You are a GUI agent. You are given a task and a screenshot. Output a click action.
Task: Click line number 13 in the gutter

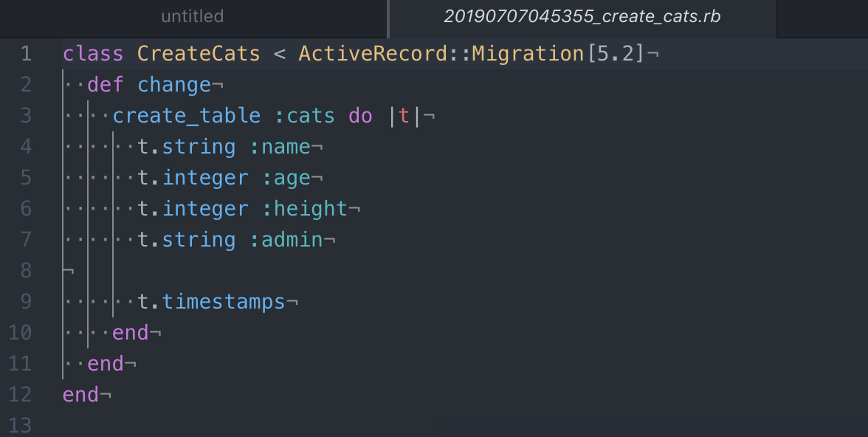(21, 426)
